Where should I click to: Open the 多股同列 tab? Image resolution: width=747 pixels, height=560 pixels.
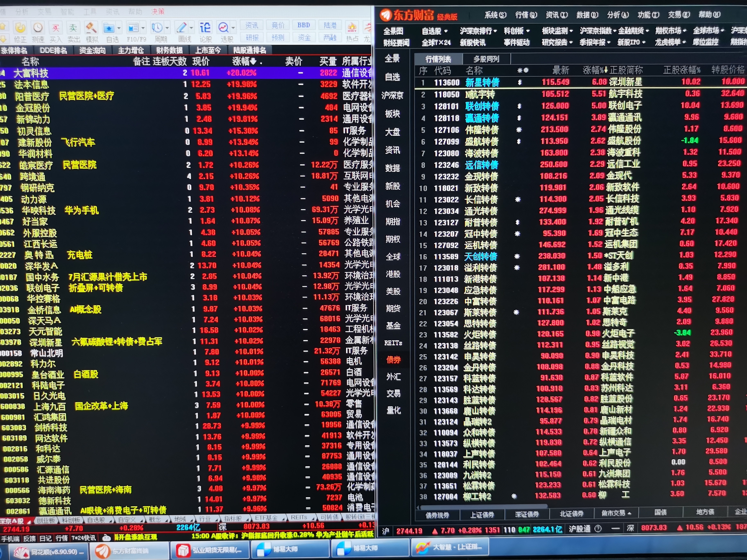coord(486,59)
